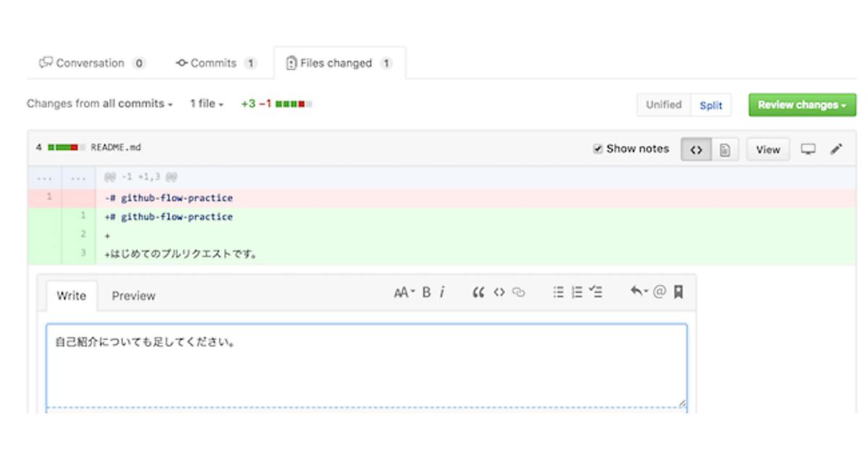Click the bold formatting icon
This screenshot has height=456, width=868.
(426, 292)
